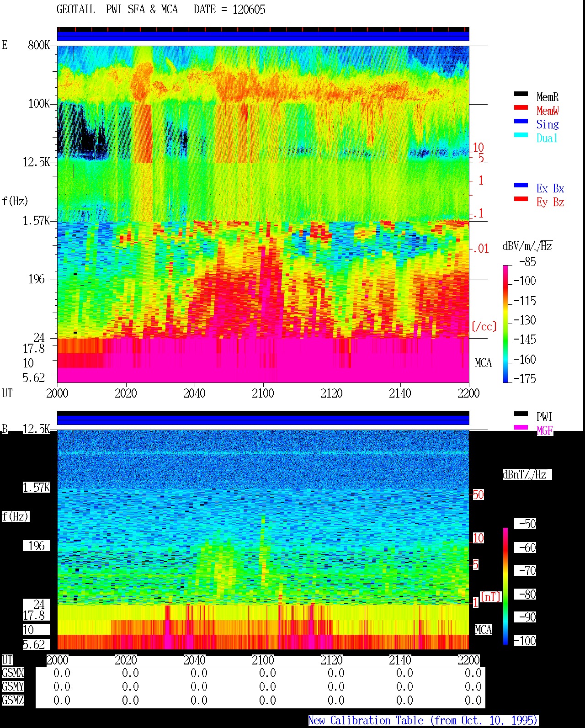Click the 800K frequency axis label
The width and height of the screenshot is (585, 728).
pos(39,45)
